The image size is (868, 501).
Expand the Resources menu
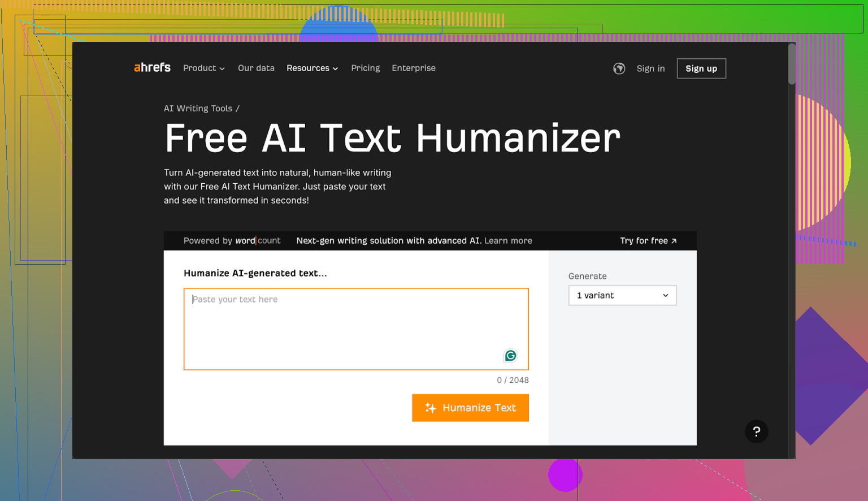312,68
